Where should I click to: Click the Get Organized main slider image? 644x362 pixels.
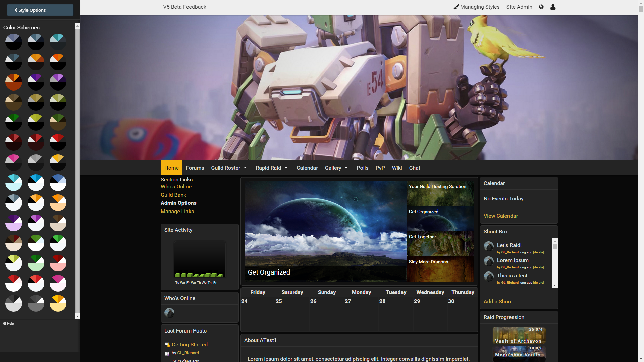[x=325, y=231]
